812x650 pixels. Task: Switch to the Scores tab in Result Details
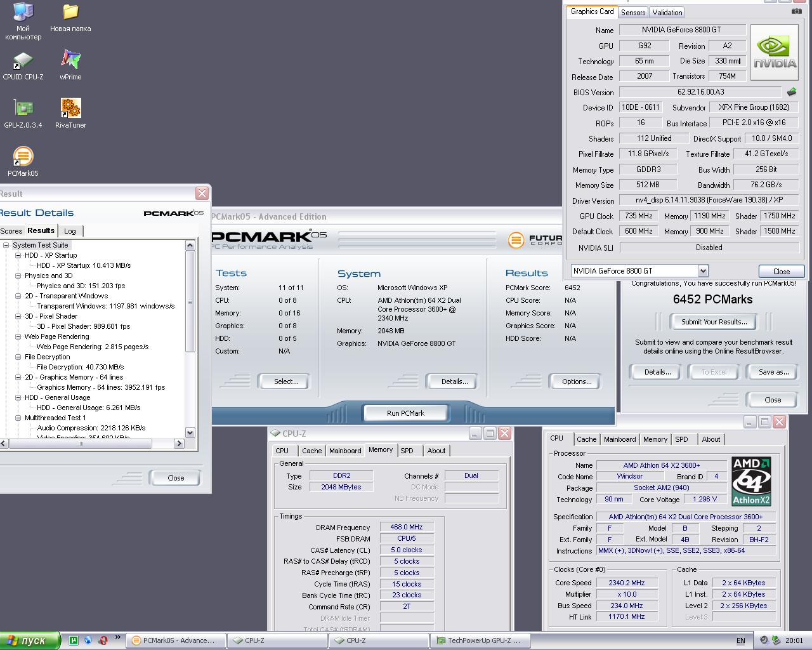point(11,231)
